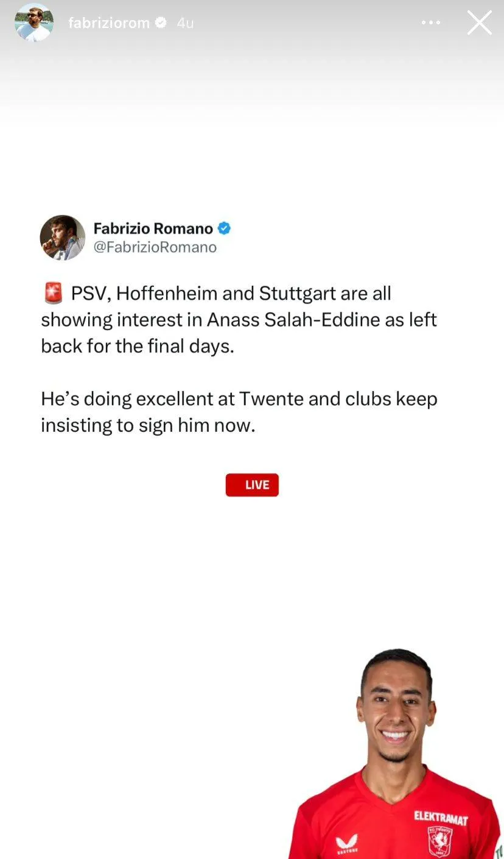Tap the blue checkmark next to Fabrizio Romano
Viewport: 504px width, 859px height.
pyautogui.click(x=225, y=228)
